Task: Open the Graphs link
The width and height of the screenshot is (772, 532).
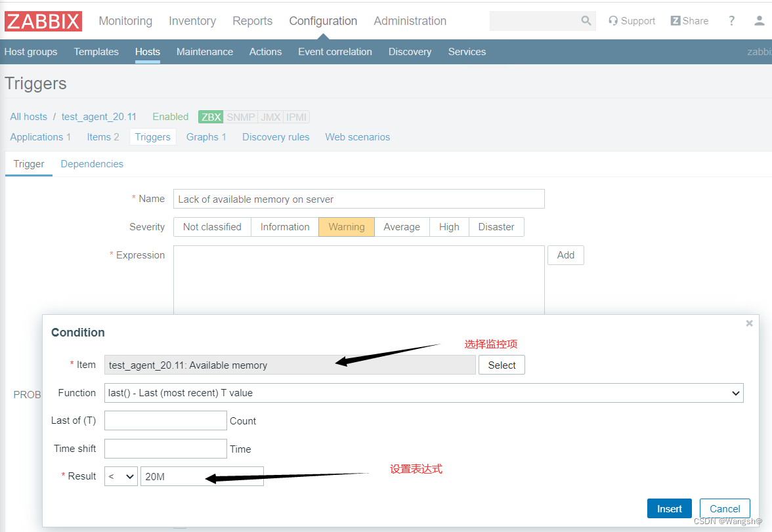Action: pos(202,137)
